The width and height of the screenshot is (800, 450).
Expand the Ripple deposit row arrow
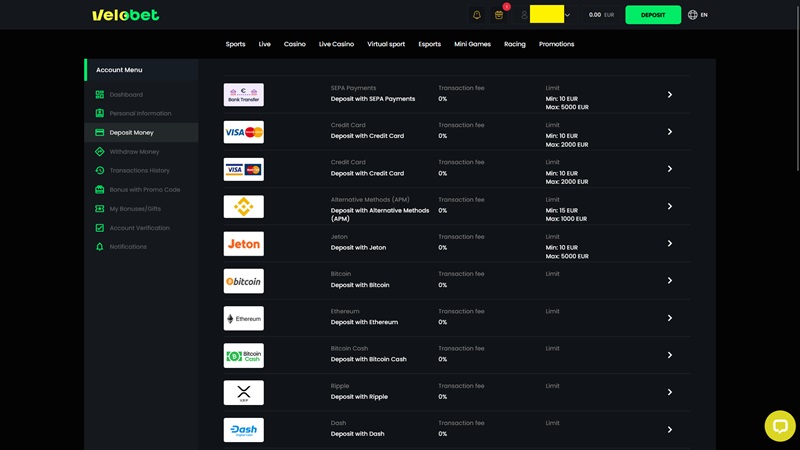(670, 392)
